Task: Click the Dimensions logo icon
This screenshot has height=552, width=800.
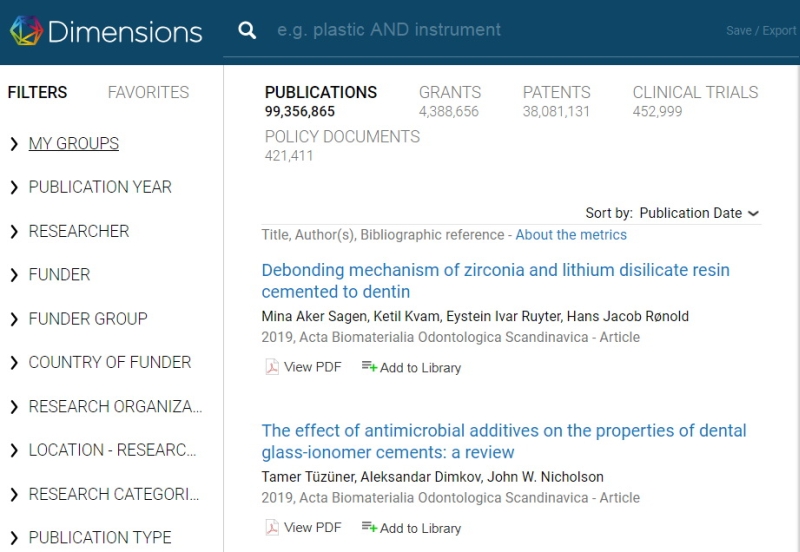Action: 26,31
